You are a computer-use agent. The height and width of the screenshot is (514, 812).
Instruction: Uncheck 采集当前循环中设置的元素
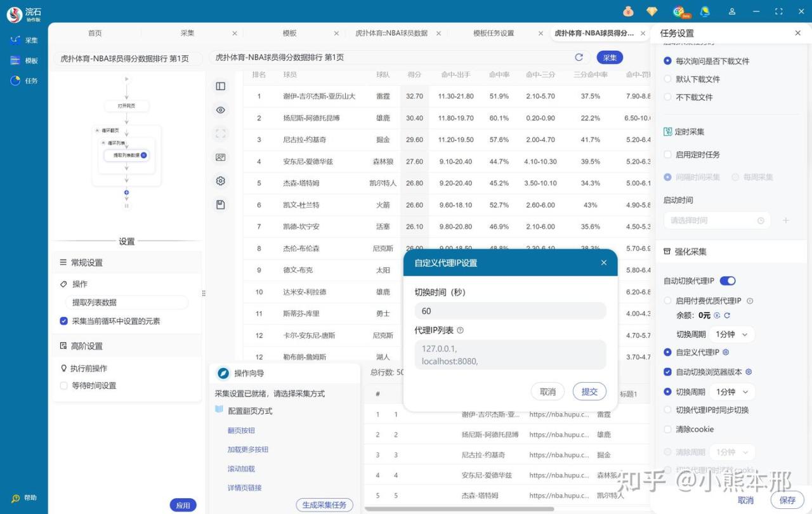pos(63,321)
